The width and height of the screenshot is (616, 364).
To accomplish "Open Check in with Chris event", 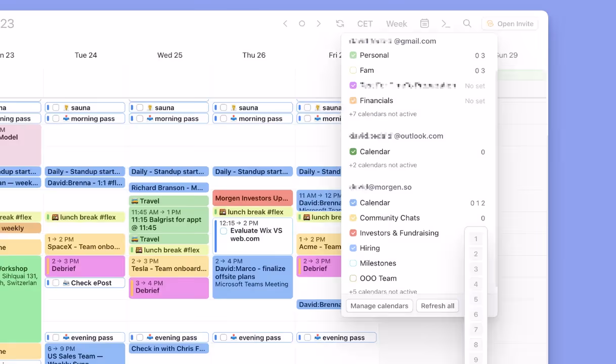I will (169, 348).
